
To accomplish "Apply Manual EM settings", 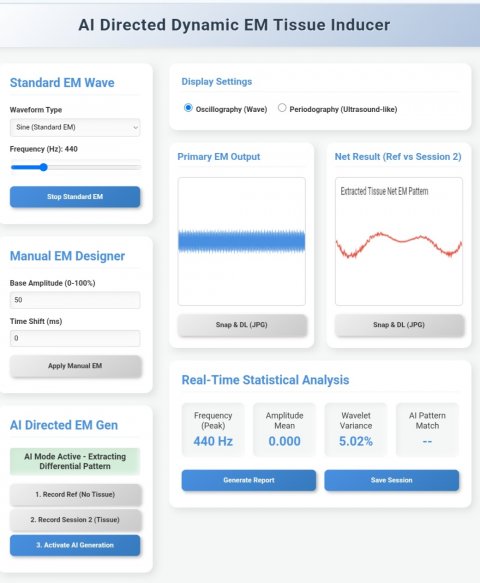I will click(x=75, y=366).
